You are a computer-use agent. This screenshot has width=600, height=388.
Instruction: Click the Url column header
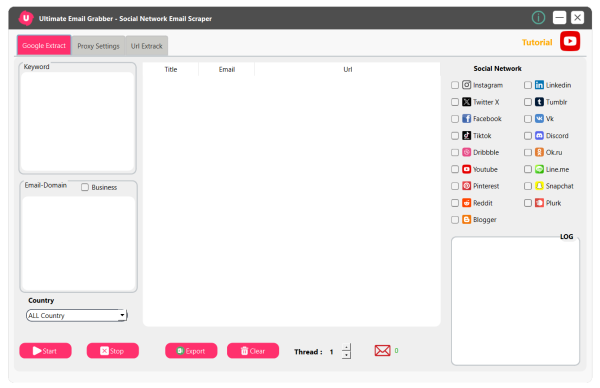pyautogui.click(x=347, y=69)
